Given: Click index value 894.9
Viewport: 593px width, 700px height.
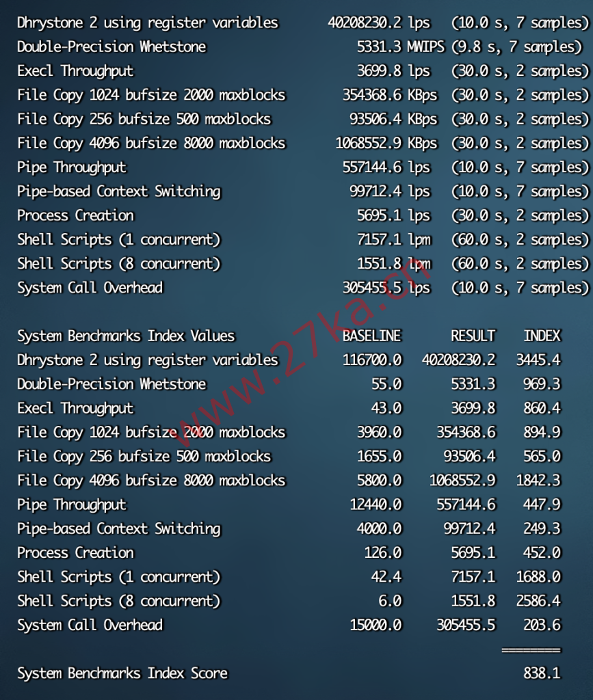Looking at the screenshot, I should pos(542,433).
